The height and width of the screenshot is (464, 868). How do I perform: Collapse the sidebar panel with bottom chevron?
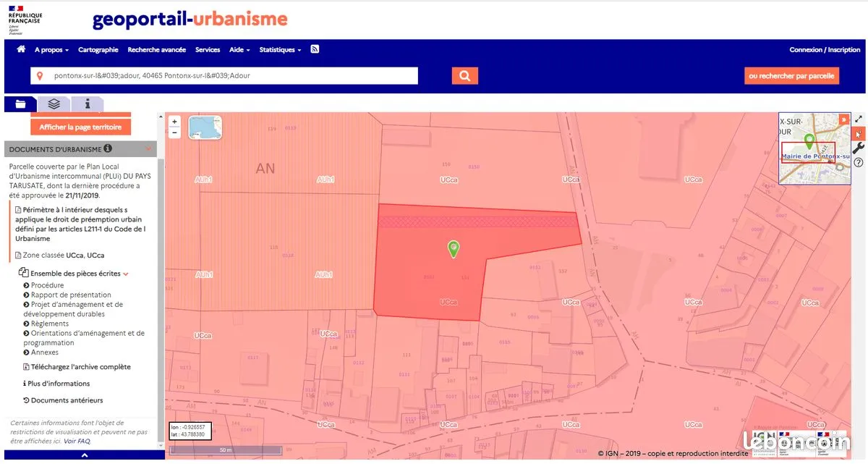point(85,455)
